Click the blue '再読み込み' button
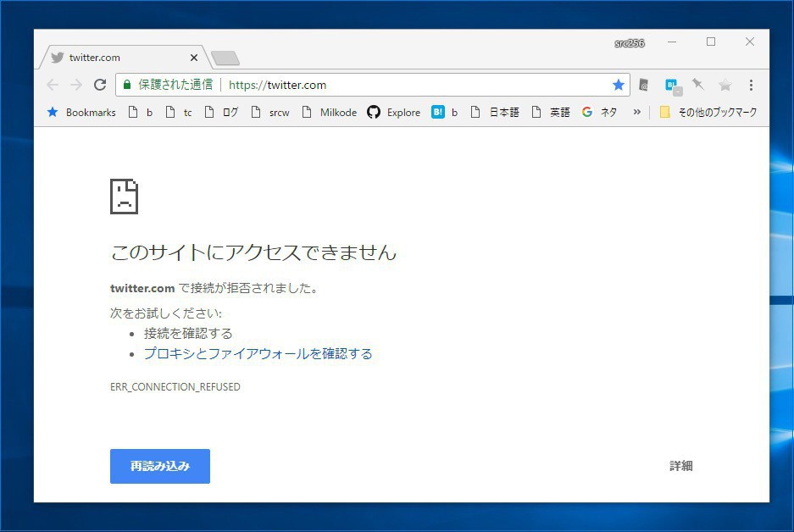This screenshot has height=532, width=794. 160,466
